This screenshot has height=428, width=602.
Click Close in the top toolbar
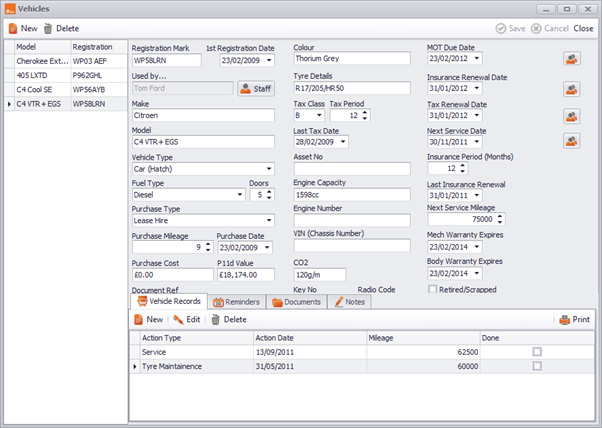click(583, 28)
